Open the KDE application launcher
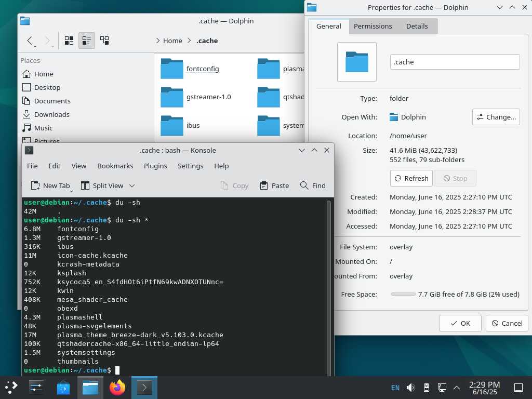532x399 pixels. click(11, 387)
